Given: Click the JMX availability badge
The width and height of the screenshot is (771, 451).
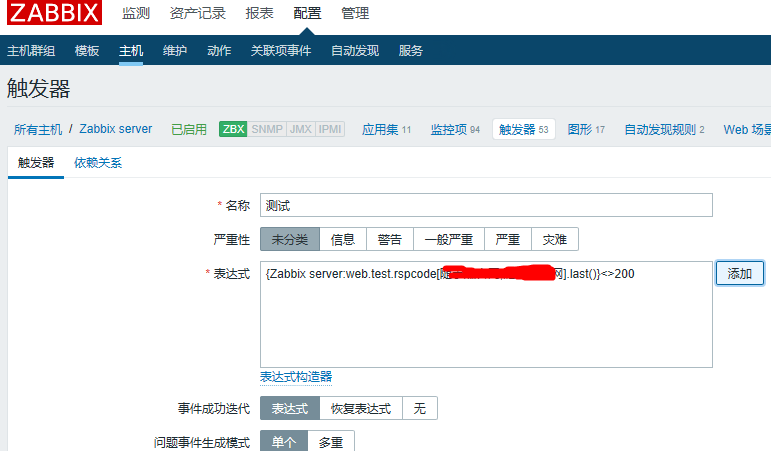Looking at the screenshot, I should [300, 129].
